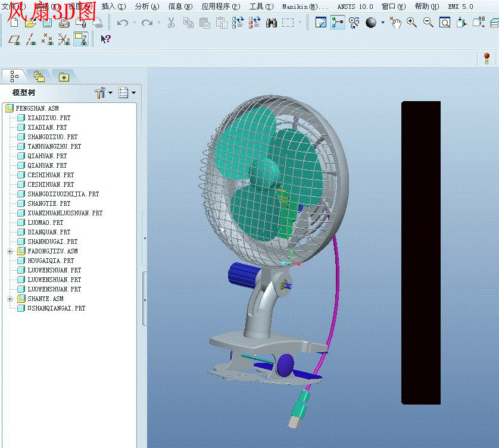Viewport: 499px width, 448px height.
Task: Open the Redo history dropdown arrow
Action: tap(159, 23)
